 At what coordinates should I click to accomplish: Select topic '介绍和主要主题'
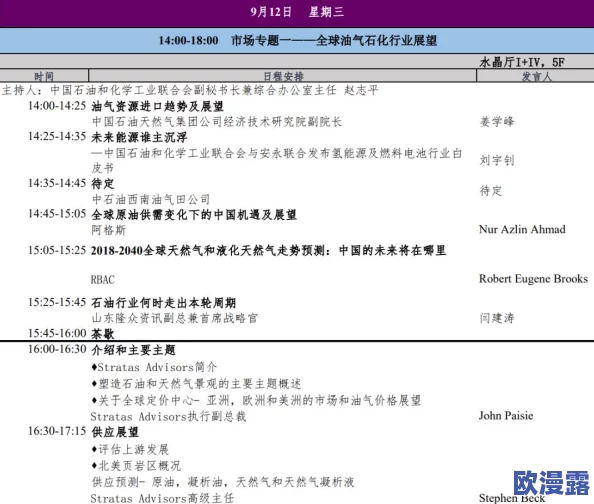133,350
